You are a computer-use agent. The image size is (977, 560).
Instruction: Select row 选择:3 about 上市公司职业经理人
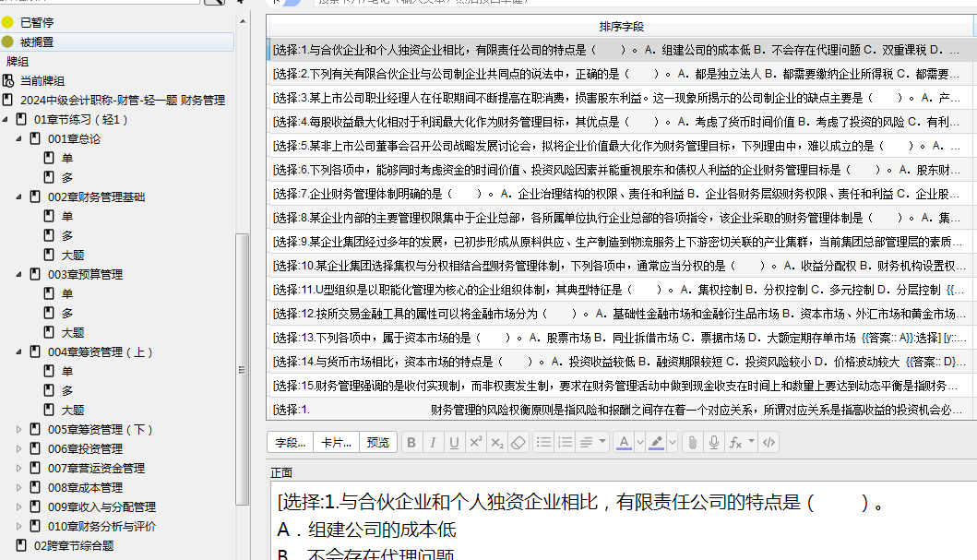point(621,98)
